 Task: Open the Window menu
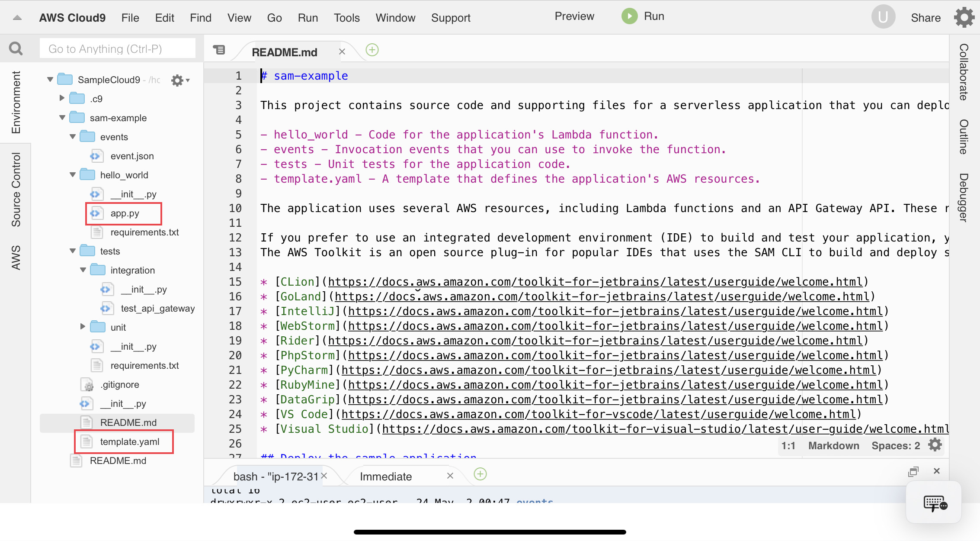click(395, 18)
